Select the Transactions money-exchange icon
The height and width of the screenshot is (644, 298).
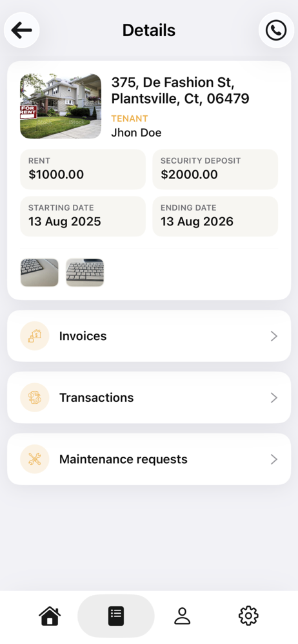[x=35, y=397]
